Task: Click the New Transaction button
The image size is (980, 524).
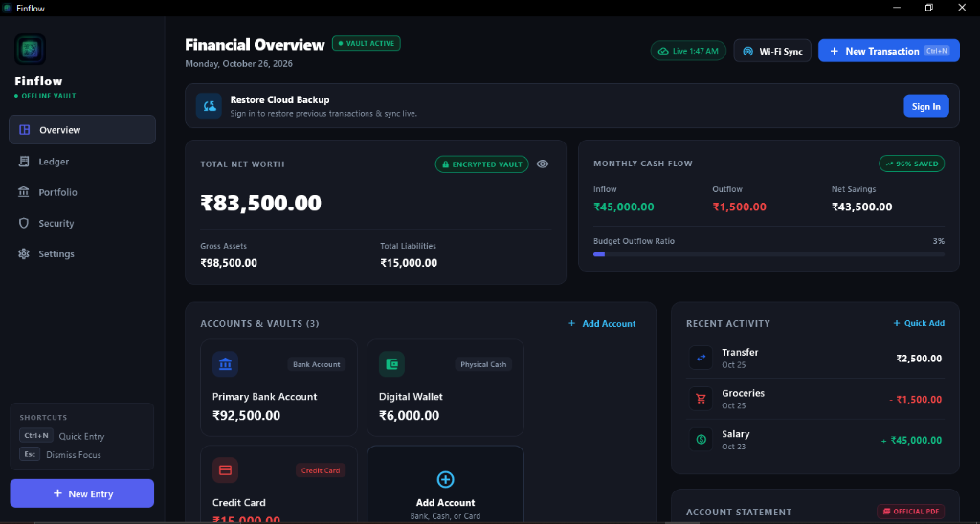Action: click(889, 51)
